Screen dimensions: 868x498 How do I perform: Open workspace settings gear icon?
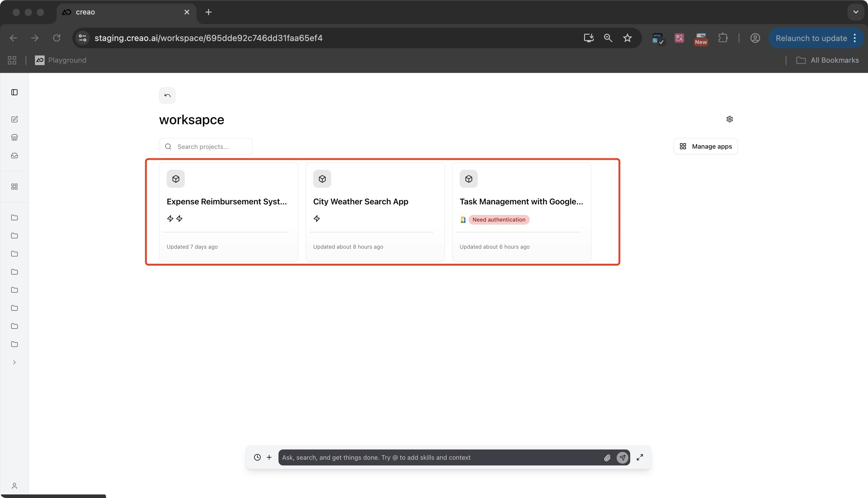pos(729,119)
